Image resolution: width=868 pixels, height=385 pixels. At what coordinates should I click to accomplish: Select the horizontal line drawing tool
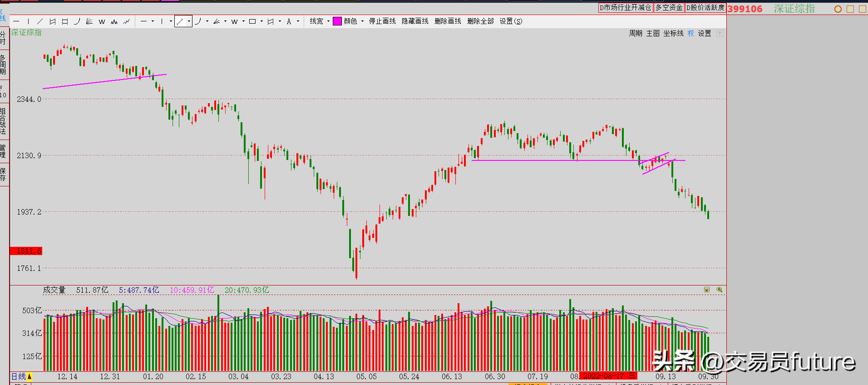click(16, 21)
